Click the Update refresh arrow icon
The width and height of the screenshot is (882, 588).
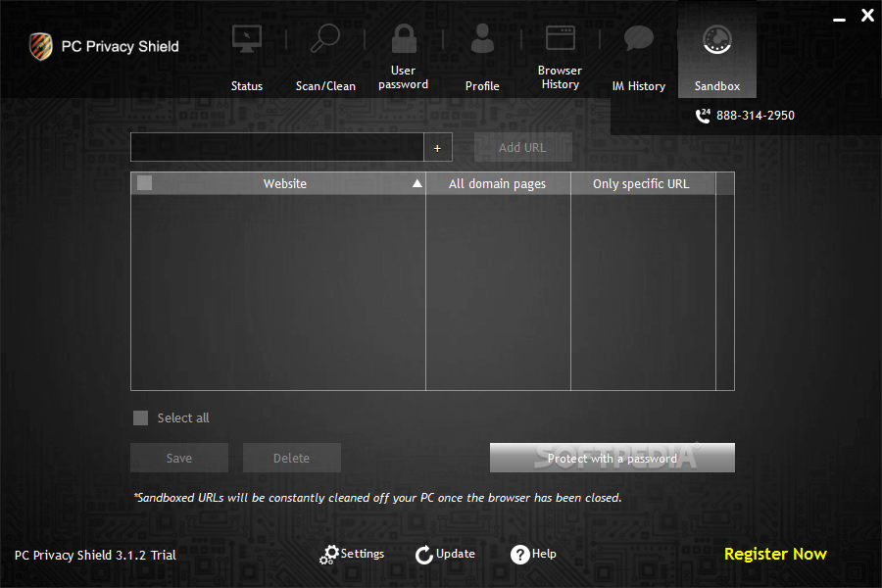(x=424, y=555)
